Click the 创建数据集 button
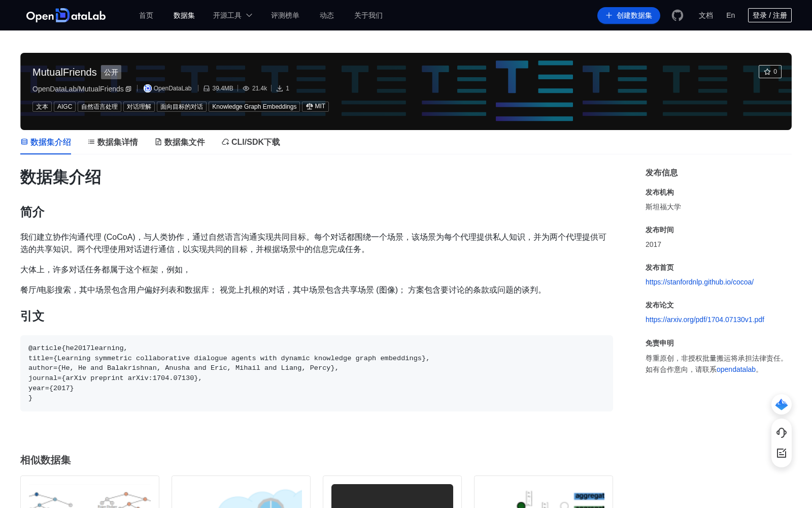Screen dimensions: 812x508 [x=629, y=15]
